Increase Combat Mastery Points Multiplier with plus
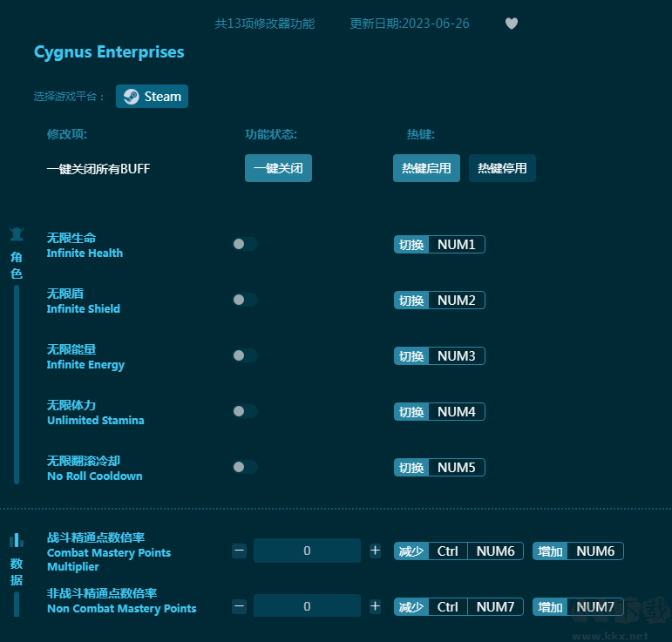672x642 pixels. (x=375, y=551)
